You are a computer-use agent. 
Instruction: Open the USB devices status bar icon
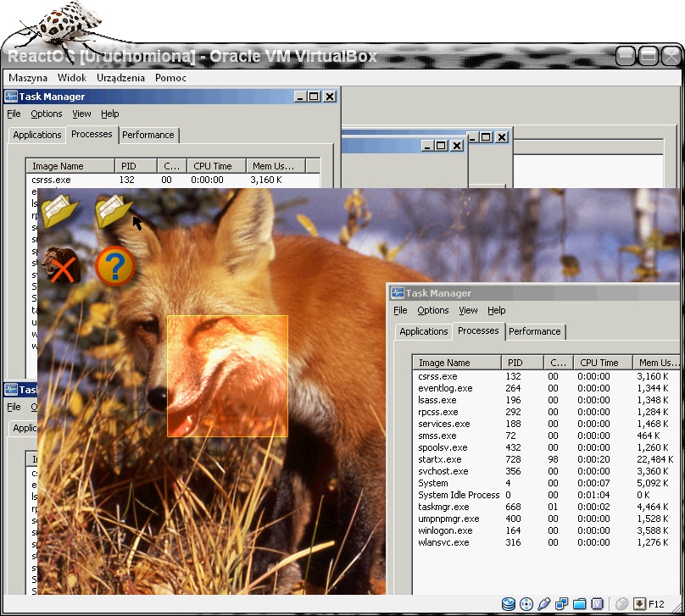(x=544, y=604)
